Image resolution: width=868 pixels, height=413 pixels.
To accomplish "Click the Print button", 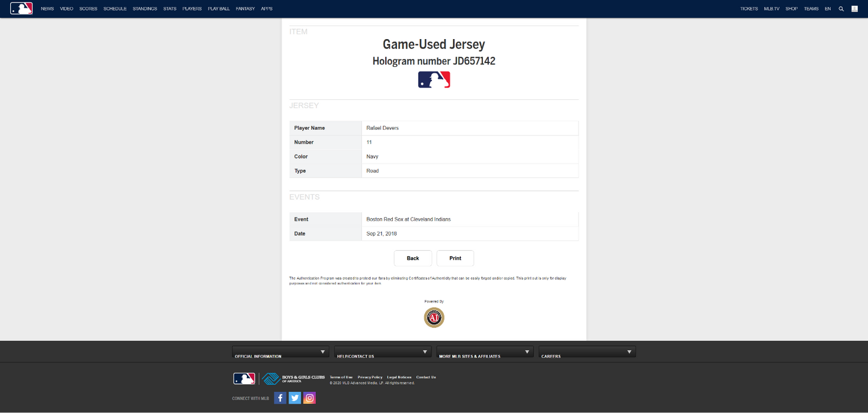I will tap(455, 258).
